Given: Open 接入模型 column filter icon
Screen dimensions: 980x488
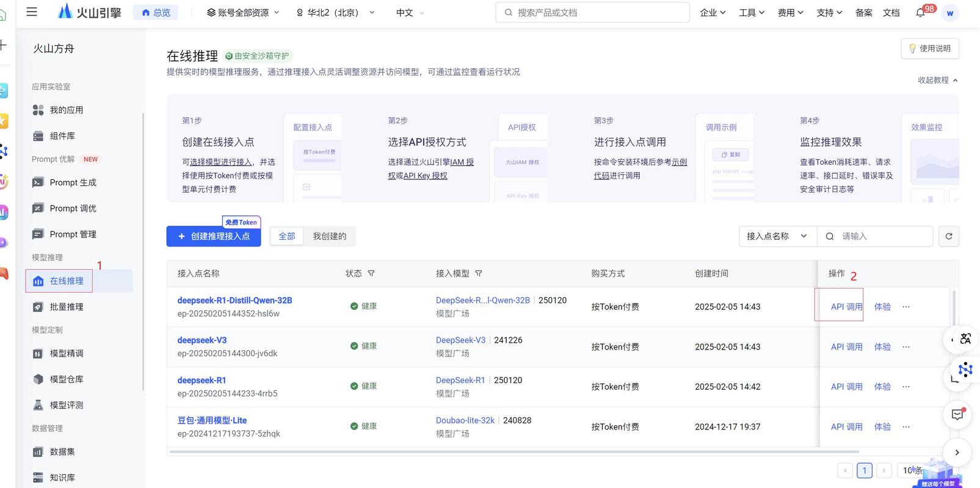Looking at the screenshot, I should (x=479, y=273).
